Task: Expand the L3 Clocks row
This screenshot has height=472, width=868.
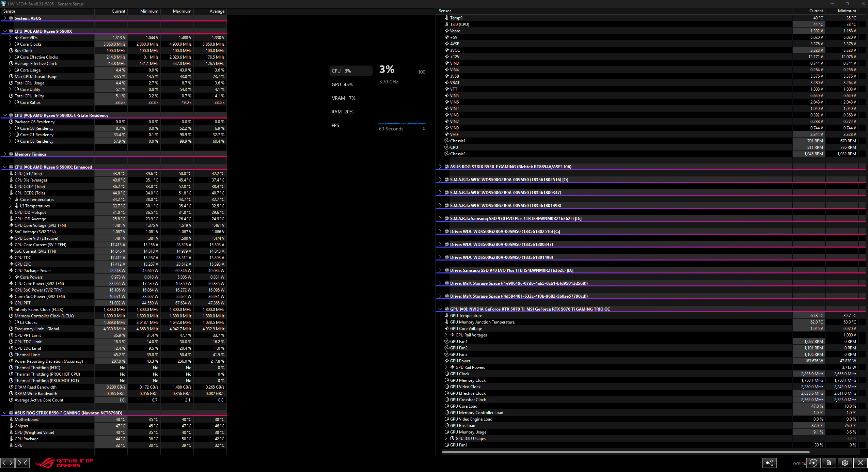Action: coord(10,322)
